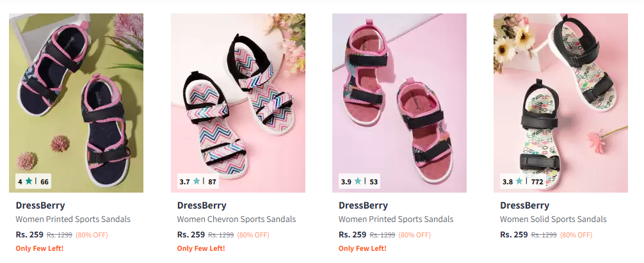Viewport: 644px width, 263px height.
Task: Click the DressBerry brand name on the solid sandals
Action: pos(524,205)
